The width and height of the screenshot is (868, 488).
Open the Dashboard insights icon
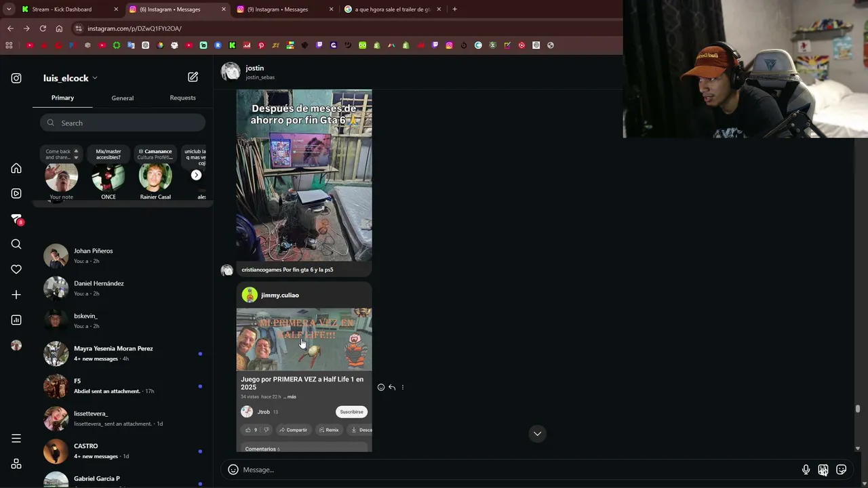16,320
